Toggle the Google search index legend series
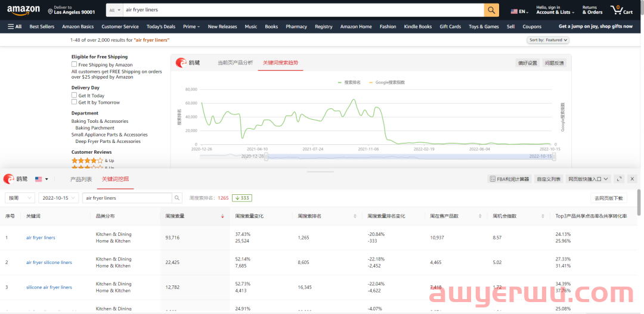 387,82
